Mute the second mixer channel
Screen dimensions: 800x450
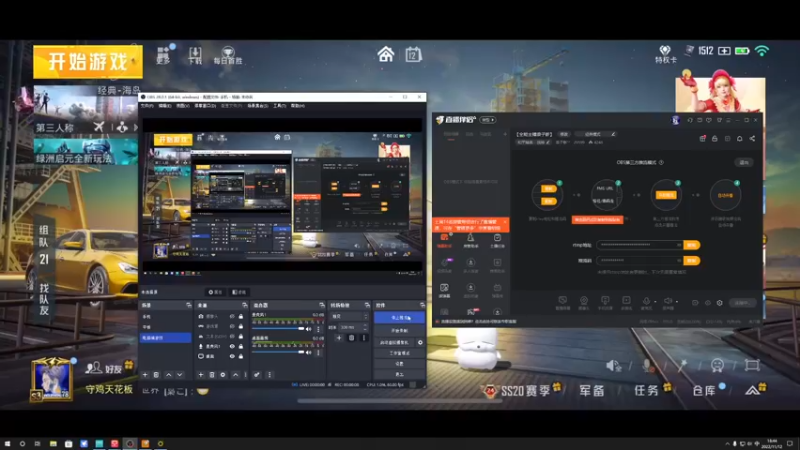point(309,353)
